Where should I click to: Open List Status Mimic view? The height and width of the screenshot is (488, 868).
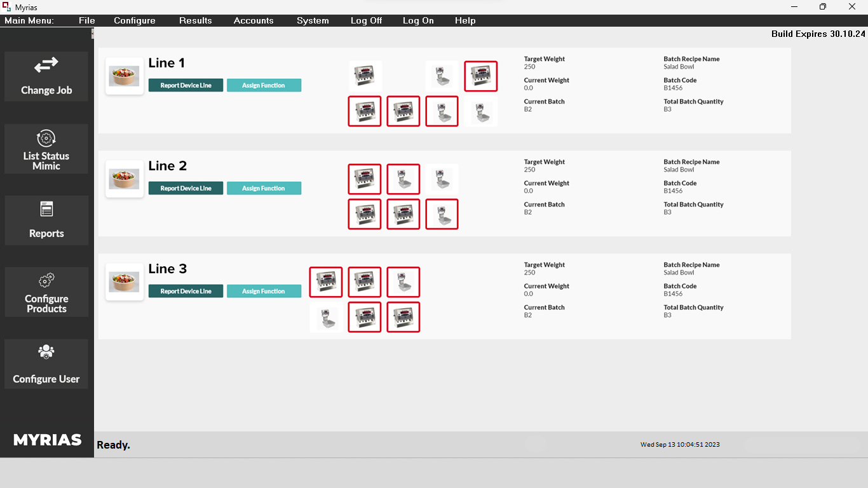coord(46,149)
